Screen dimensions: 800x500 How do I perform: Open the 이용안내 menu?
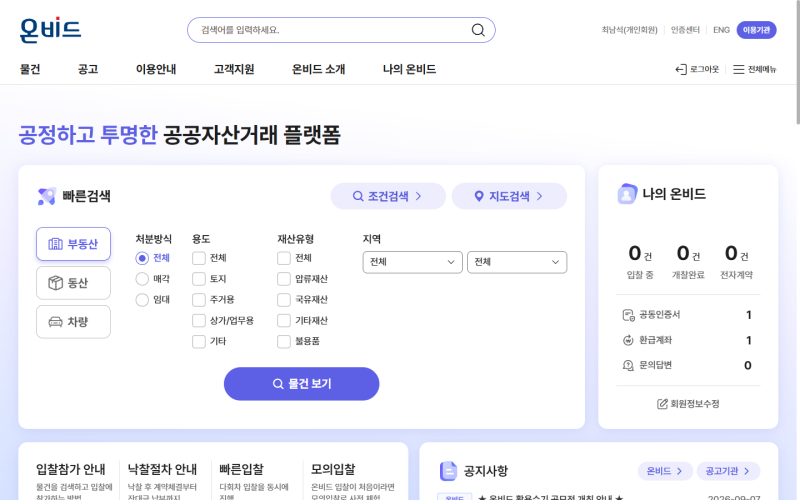click(156, 69)
